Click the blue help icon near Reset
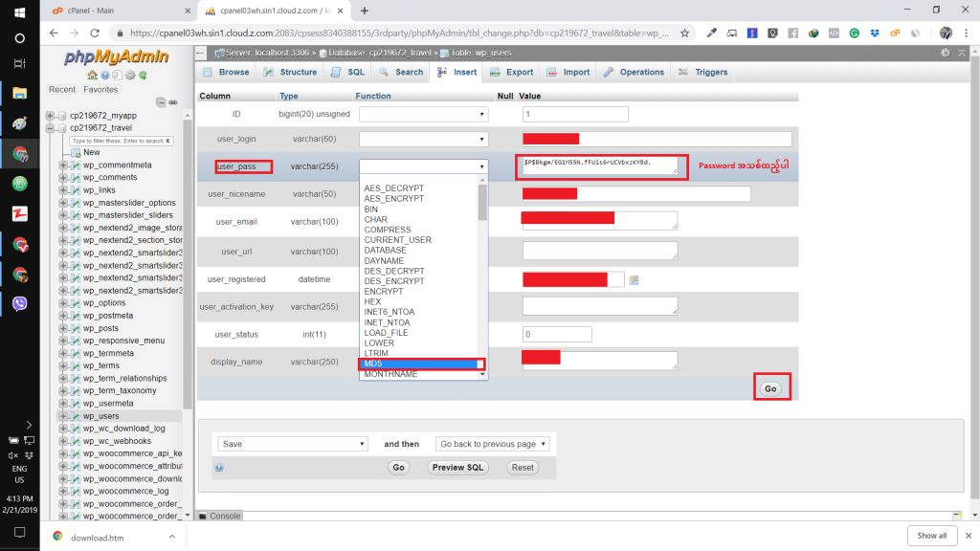This screenshot has height=551, width=980. coord(219,468)
